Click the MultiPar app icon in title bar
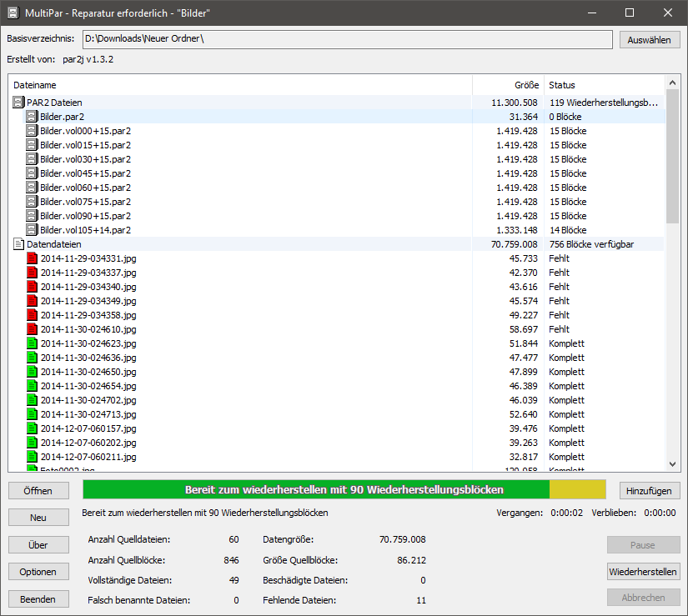The width and height of the screenshot is (688, 616). 13,13
